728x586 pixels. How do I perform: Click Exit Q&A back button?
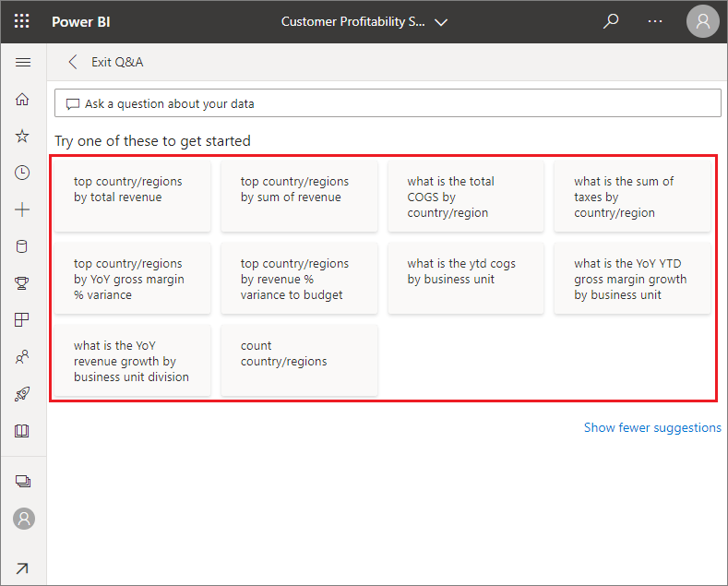pos(106,62)
